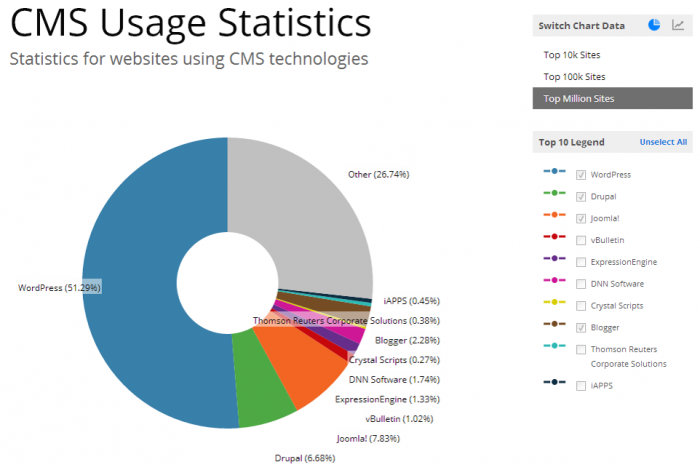This screenshot has width=700, height=470.
Task: Switch to pie chart view icon
Action: click(x=654, y=25)
